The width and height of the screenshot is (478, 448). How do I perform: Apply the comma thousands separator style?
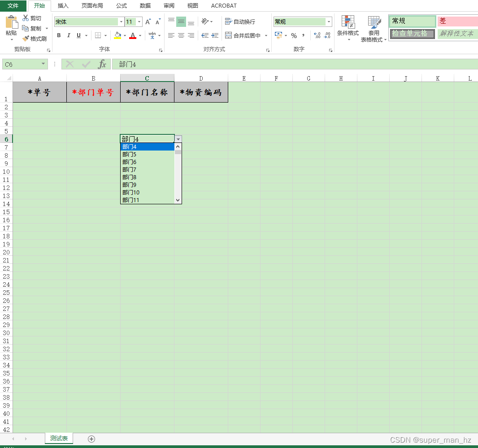coord(303,36)
